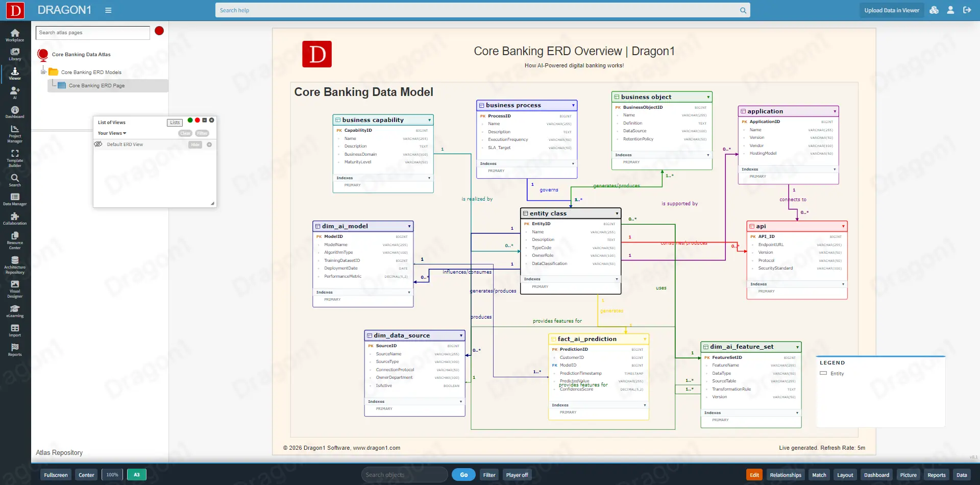Open the Search sidebar icon

pos(15,180)
